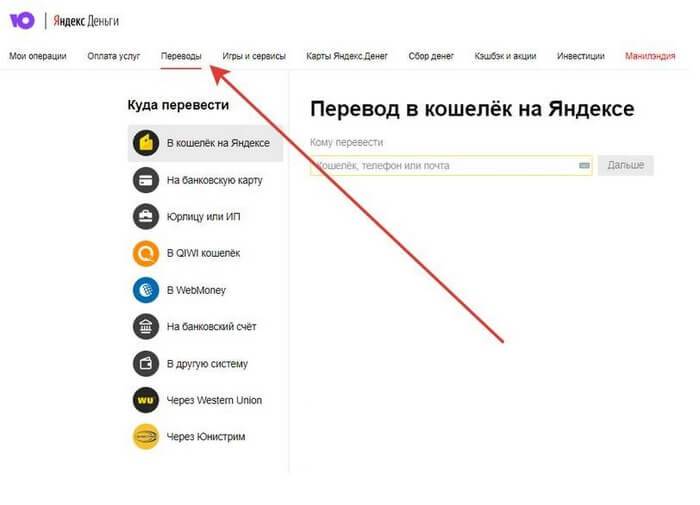The height and width of the screenshot is (505, 700).
Task: Select the bank account building icon
Action: coord(146,327)
